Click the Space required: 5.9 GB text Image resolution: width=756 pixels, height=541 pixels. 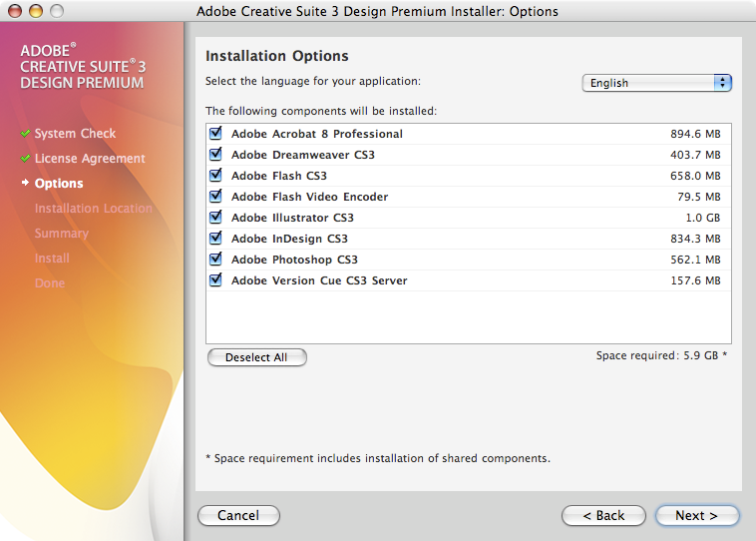tap(661, 355)
